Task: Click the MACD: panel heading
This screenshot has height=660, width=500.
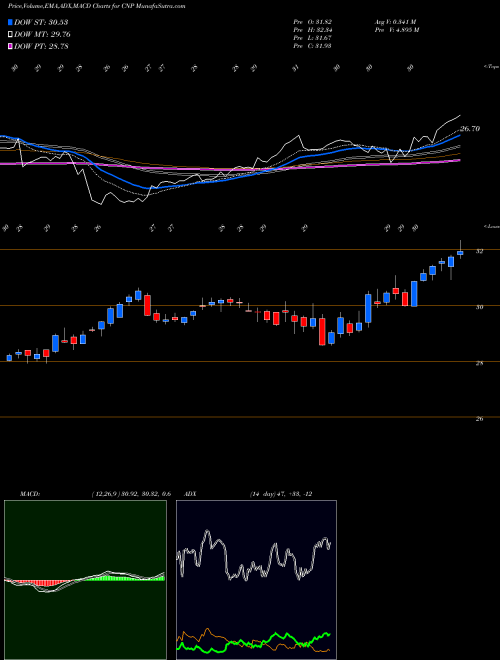Action: point(30,494)
